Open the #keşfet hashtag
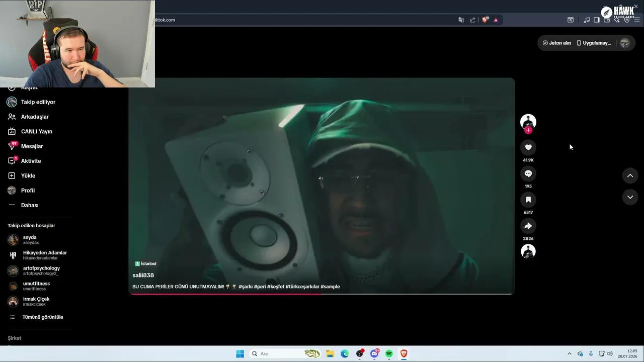This screenshot has height=362, width=644. click(275, 287)
